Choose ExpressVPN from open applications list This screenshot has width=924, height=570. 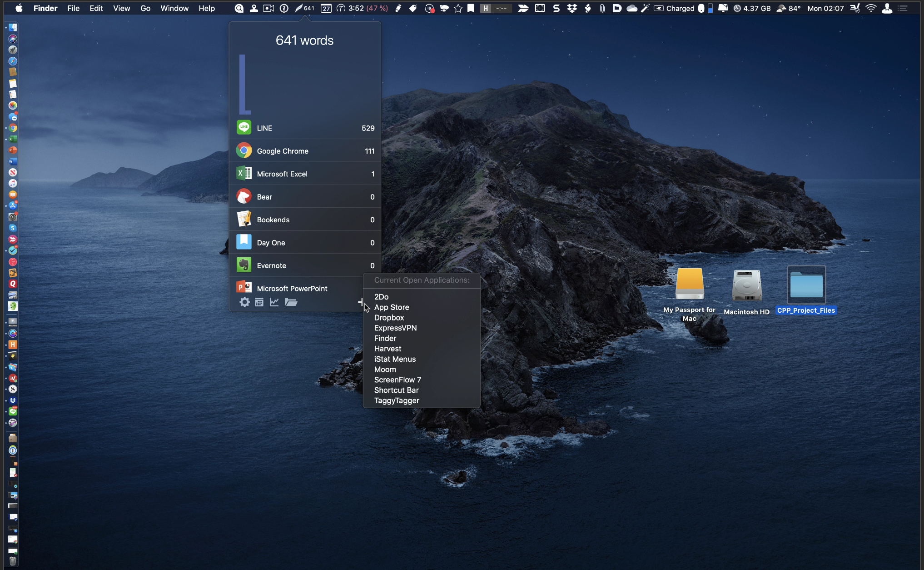coord(422,328)
